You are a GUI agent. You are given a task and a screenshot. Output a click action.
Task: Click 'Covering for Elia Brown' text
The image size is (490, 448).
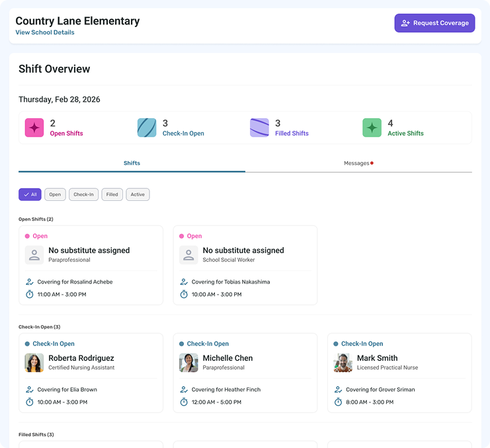(67, 390)
